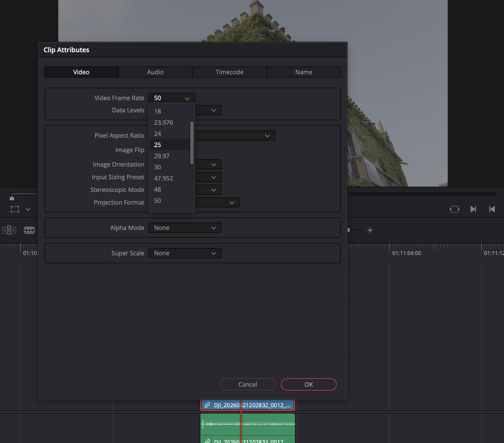
Task: Switch to the Timecode tab
Action: click(229, 72)
